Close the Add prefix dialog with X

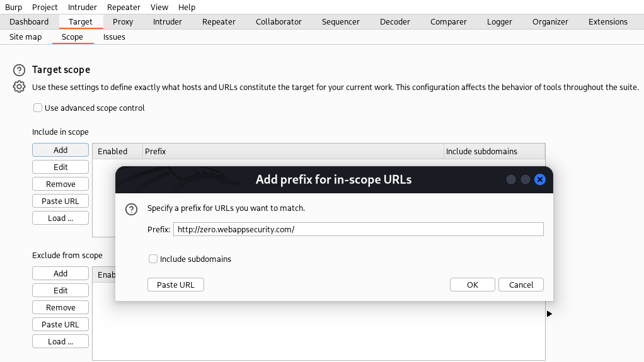pyautogui.click(x=539, y=179)
